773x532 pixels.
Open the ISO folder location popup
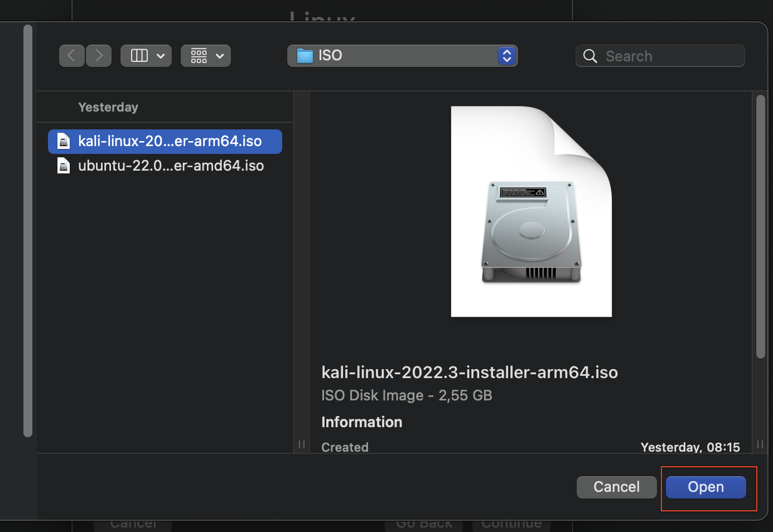(x=402, y=56)
